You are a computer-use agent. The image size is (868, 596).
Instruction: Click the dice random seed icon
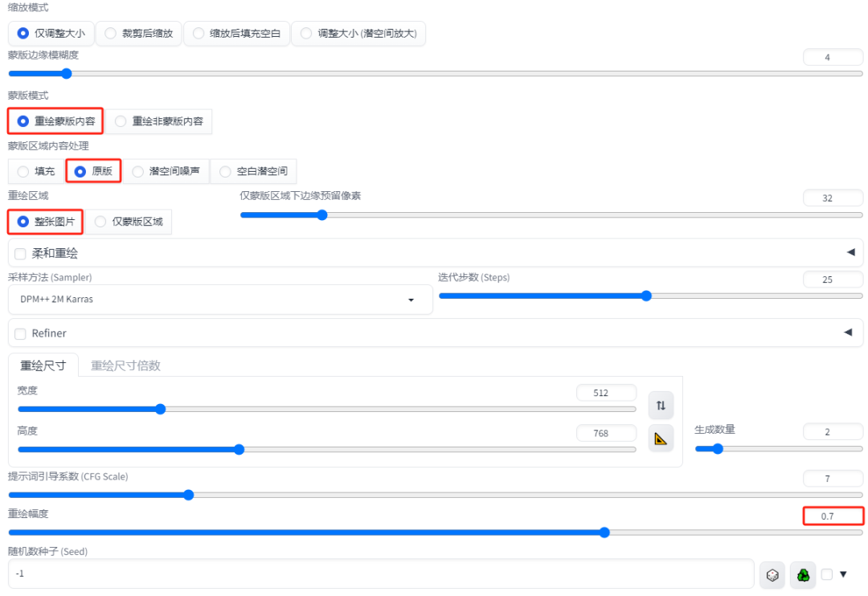point(772,575)
